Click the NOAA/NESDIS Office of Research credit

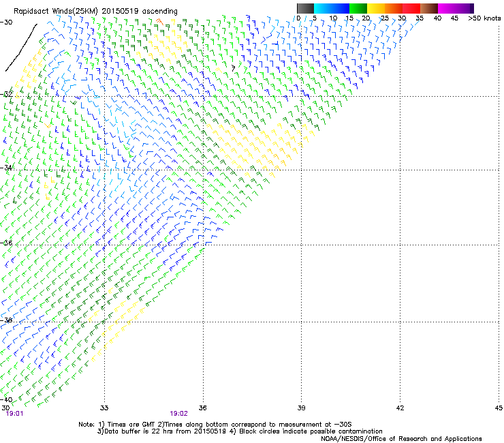[x=401, y=439]
